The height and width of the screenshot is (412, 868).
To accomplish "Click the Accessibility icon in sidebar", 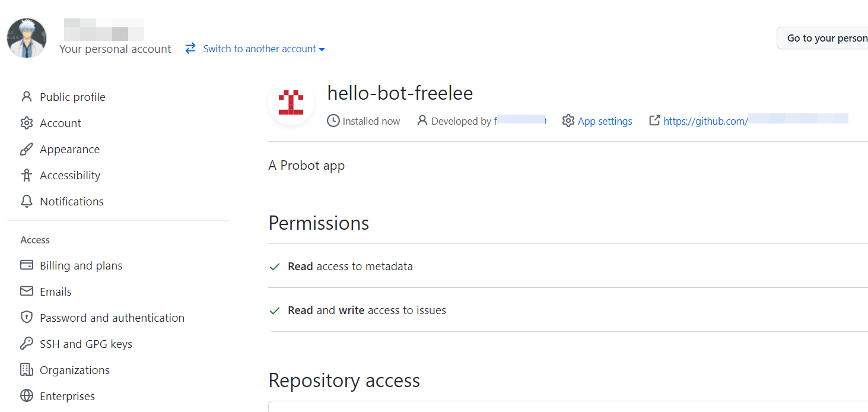I will pos(27,175).
